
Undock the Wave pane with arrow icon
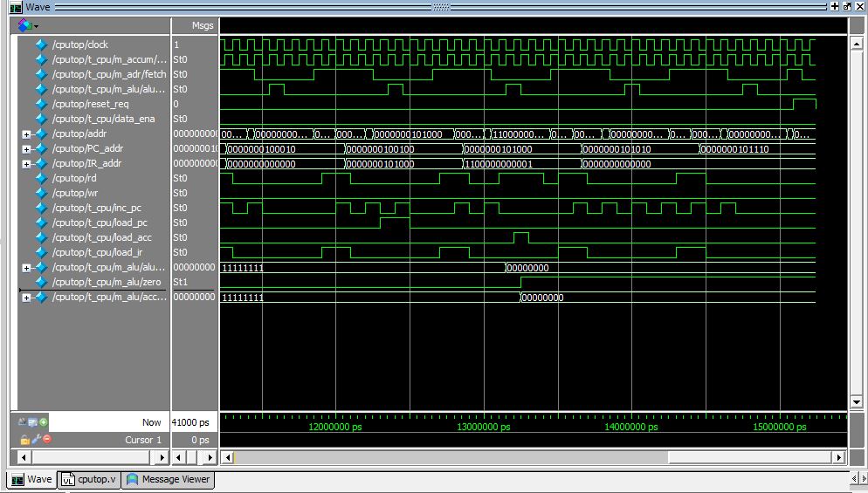pos(847,7)
